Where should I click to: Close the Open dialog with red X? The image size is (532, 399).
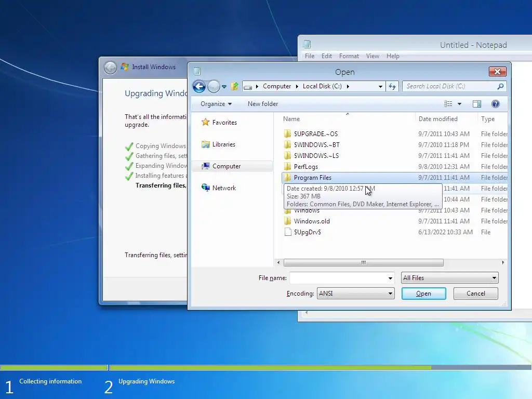(x=497, y=72)
